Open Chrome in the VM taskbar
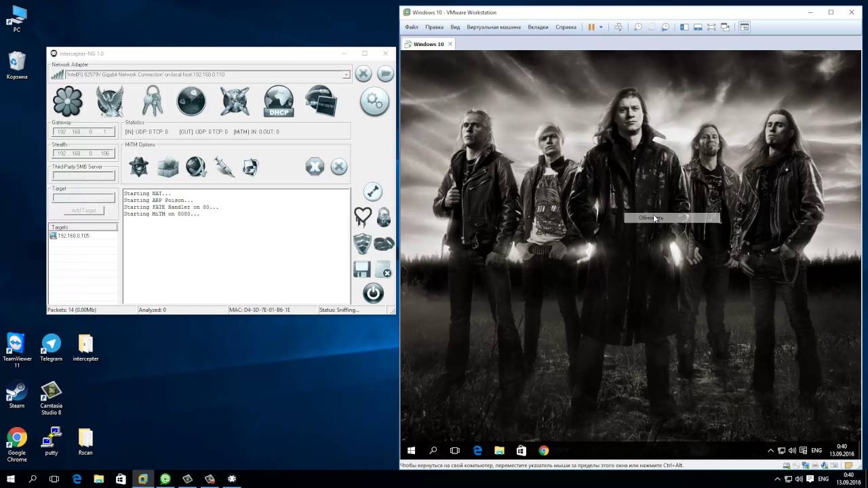868x488 pixels. 543,450
